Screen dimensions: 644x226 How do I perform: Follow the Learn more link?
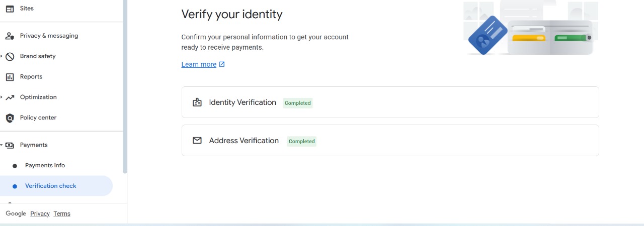(199, 64)
